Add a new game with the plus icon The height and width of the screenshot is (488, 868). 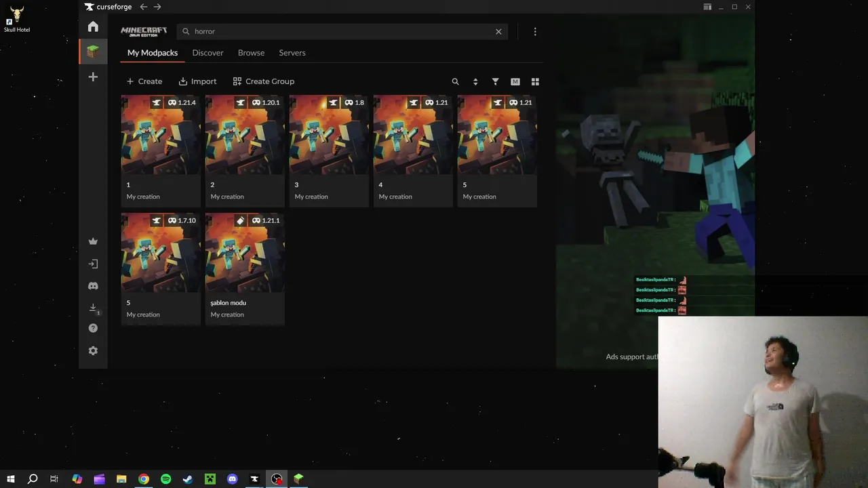(x=93, y=77)
